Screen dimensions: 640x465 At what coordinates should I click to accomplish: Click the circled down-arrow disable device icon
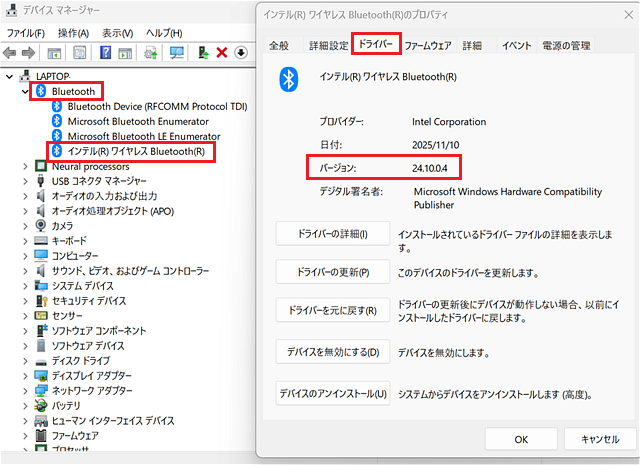(241, 52)
